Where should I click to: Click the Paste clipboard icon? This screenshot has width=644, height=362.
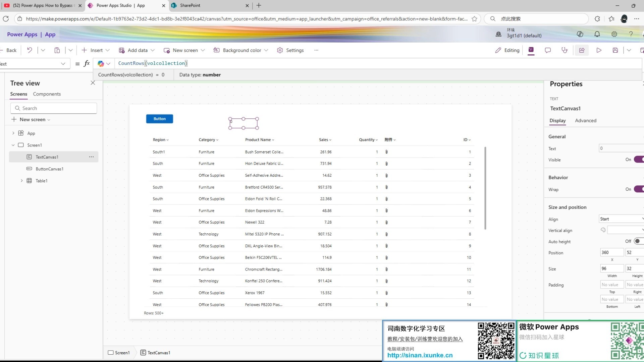[57, 50]
